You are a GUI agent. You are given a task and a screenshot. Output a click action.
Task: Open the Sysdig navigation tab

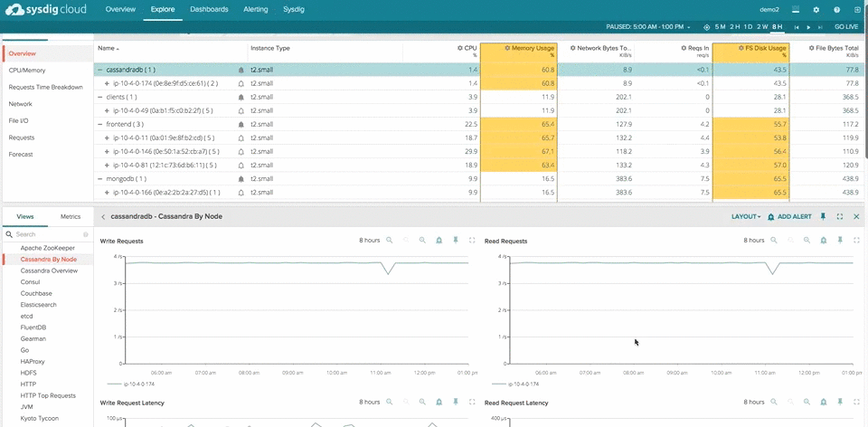pyautogui.click(x=293, y=9)
